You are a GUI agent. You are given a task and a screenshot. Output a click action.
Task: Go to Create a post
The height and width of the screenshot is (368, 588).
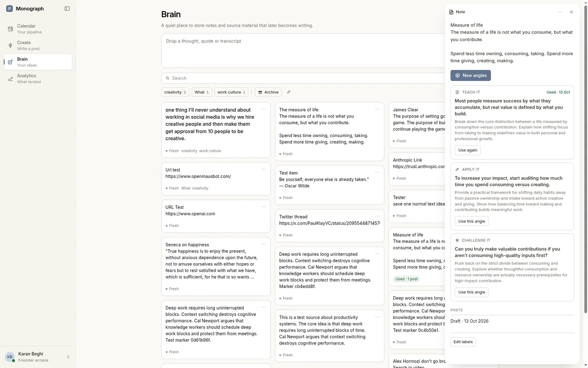(38, 46)
